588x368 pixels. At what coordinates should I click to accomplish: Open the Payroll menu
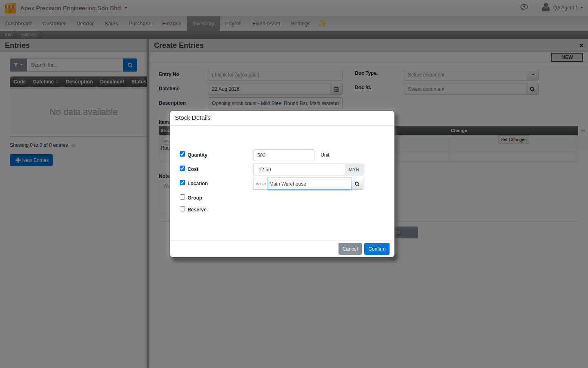tap(233, 24)
